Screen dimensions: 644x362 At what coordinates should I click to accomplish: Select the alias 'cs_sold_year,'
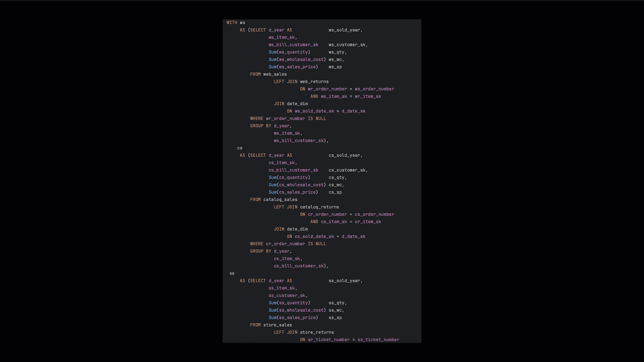(x=345, y=155)
